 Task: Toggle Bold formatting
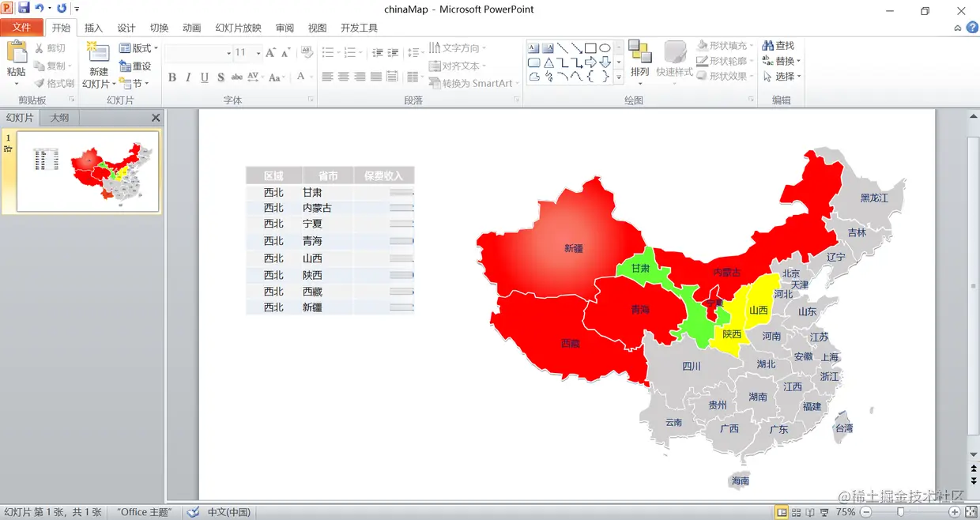[x=172, y=77]
